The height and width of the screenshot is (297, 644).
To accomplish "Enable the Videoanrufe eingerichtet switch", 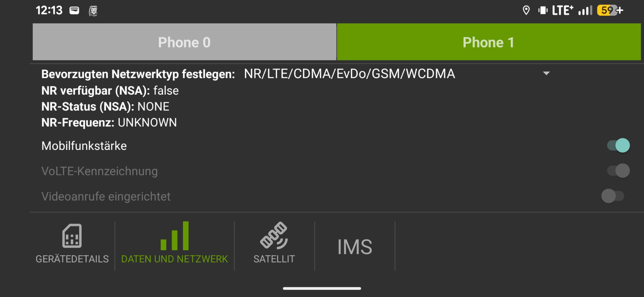I will coord(612,196).
